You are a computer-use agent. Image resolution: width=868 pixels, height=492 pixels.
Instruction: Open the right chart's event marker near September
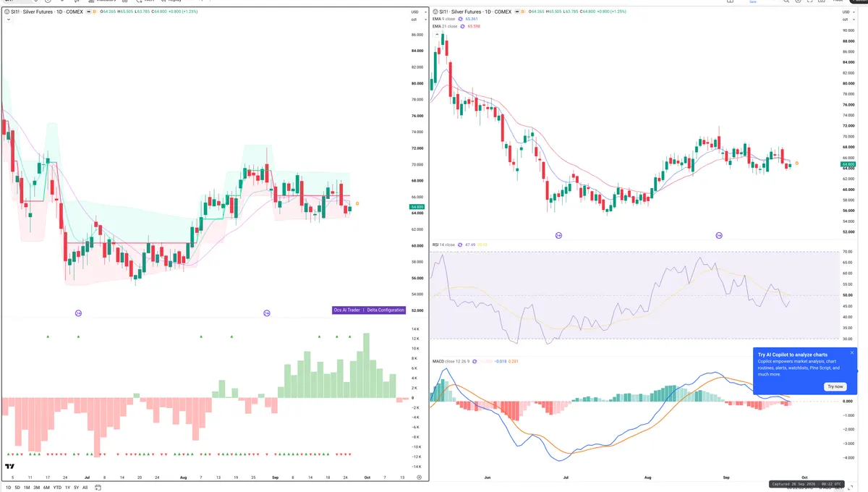[x=719, y=235]
